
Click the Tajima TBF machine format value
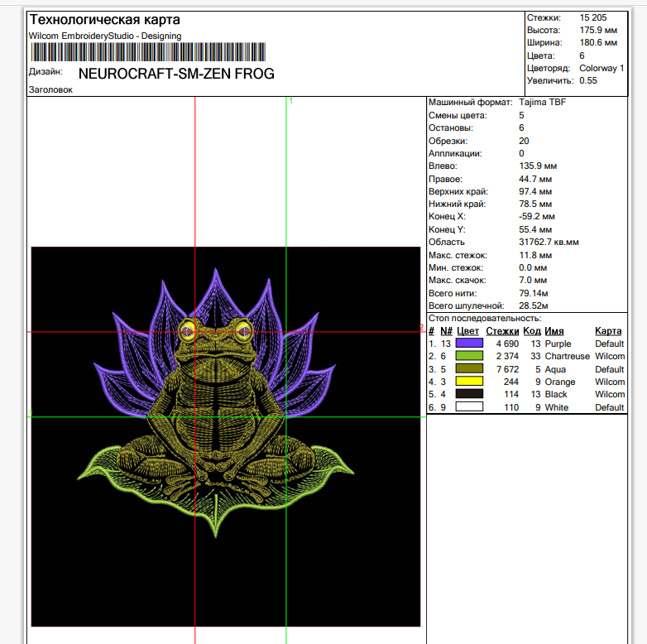coord(542,103)
